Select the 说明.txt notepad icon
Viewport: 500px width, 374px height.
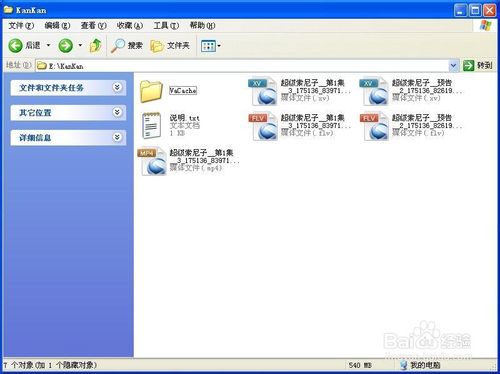click(x=151, y=125)
